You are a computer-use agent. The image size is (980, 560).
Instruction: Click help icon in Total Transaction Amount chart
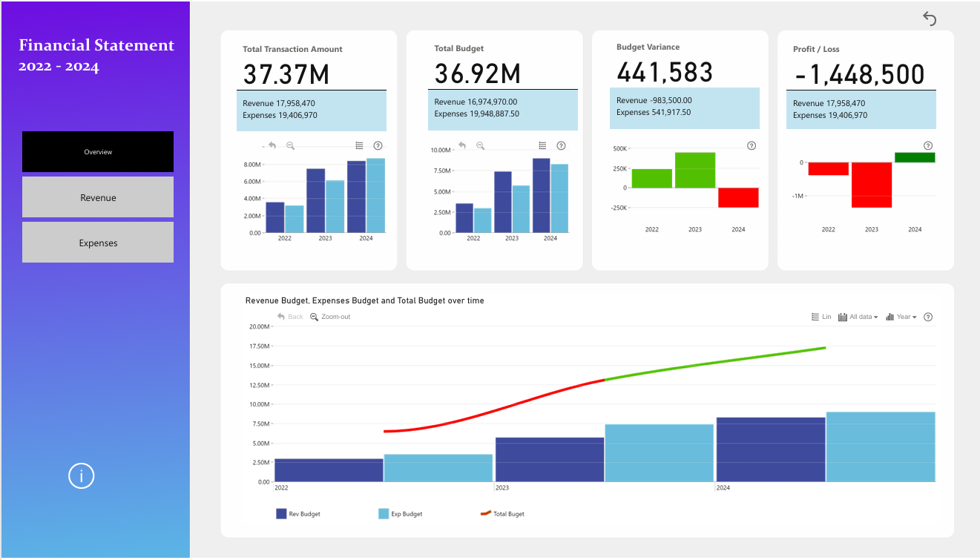click(378, 146)
